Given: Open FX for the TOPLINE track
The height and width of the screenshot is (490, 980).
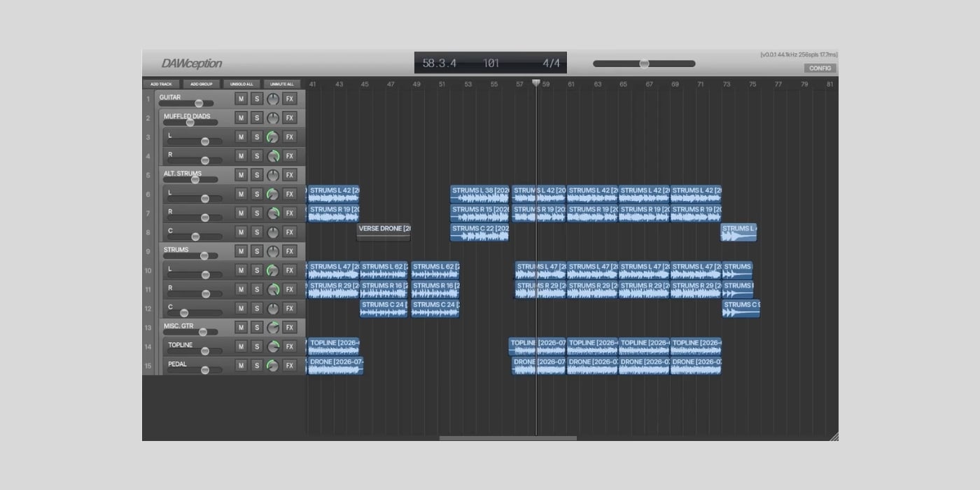Looking at the screenshot, I should click(x=290, y=346).
